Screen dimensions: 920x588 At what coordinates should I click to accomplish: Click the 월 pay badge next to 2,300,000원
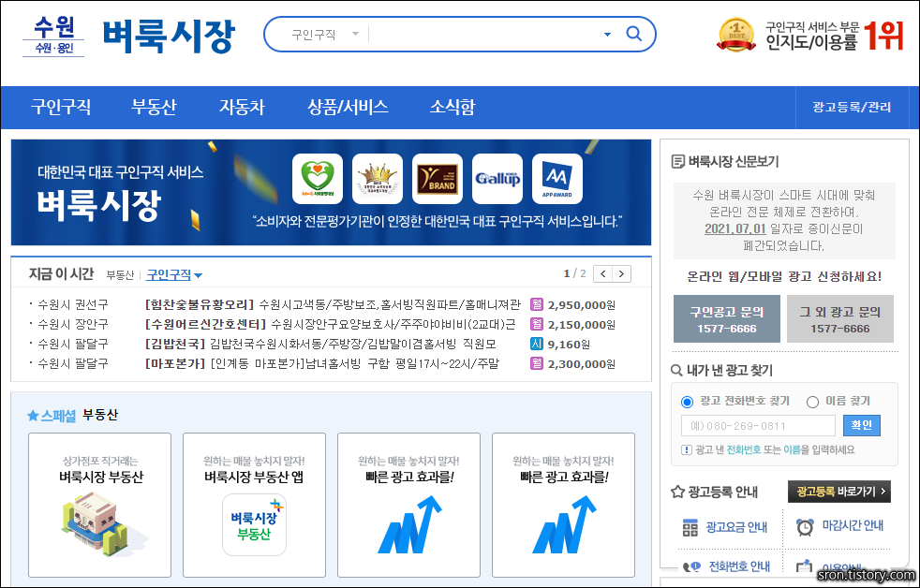536,363
